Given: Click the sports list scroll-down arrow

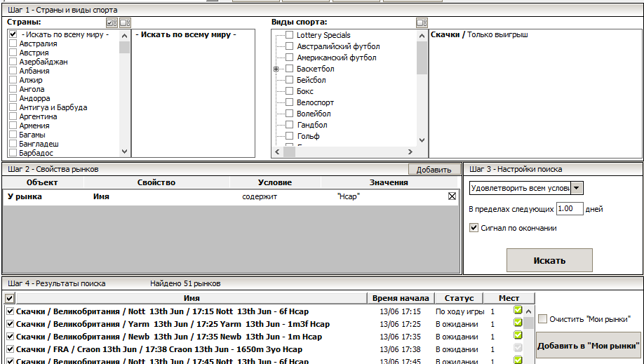Looking at the screenshot, I should (x=422, y=140).
